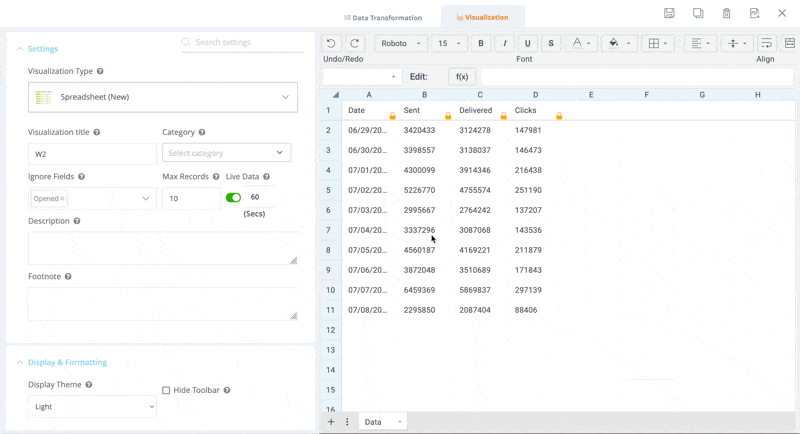This screenshot has width=800, height=434.
Task: Switch to the Data Transformation tab
Action: coord(383,17)
